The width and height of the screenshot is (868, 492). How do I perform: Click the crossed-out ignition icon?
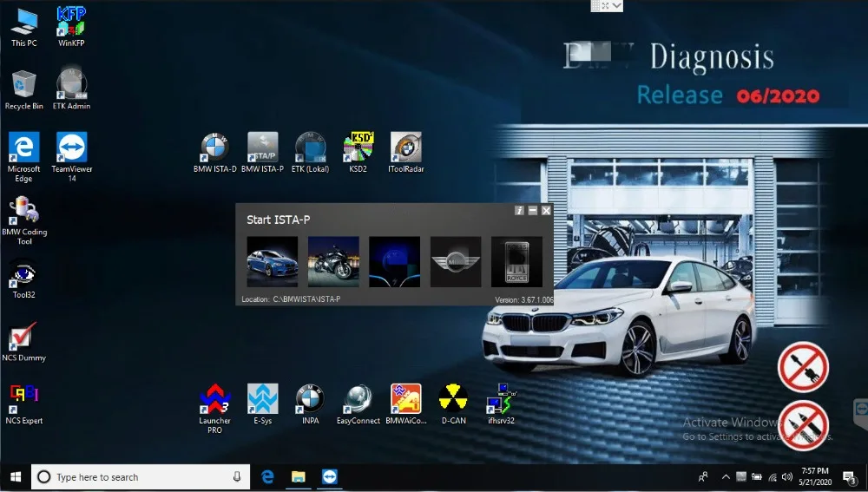[x=803, y=425]
